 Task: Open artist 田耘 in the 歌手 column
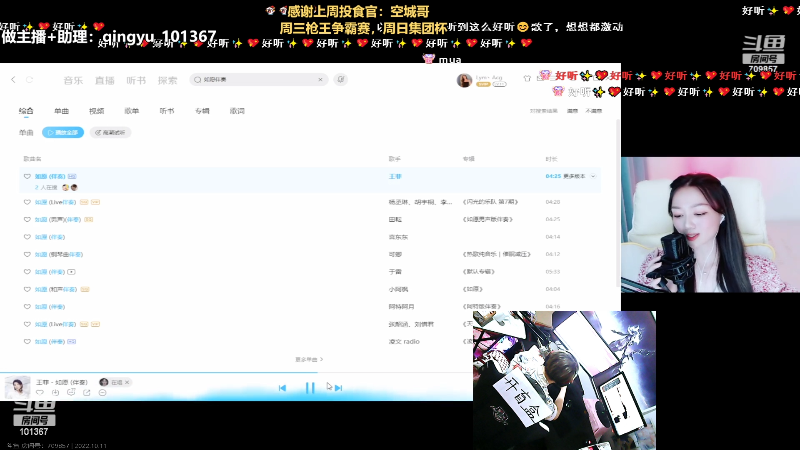tap(395, 219)
